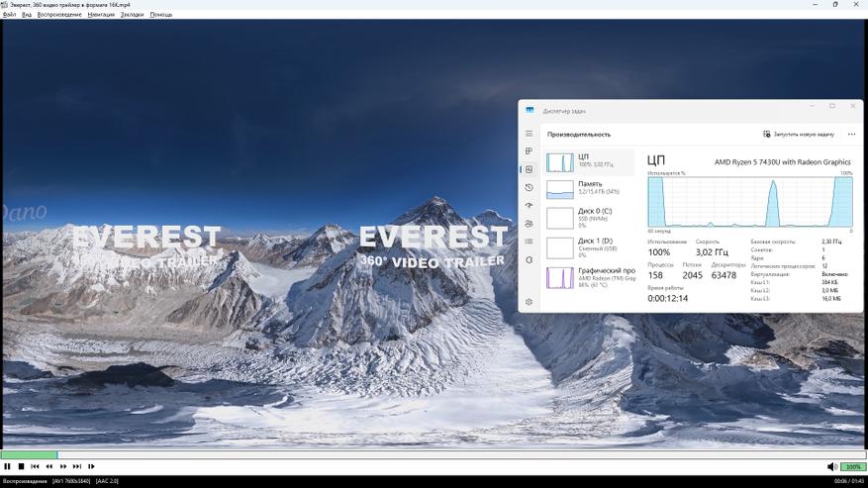
Task: Open the Помощь menu
Action: pos(161,15)
